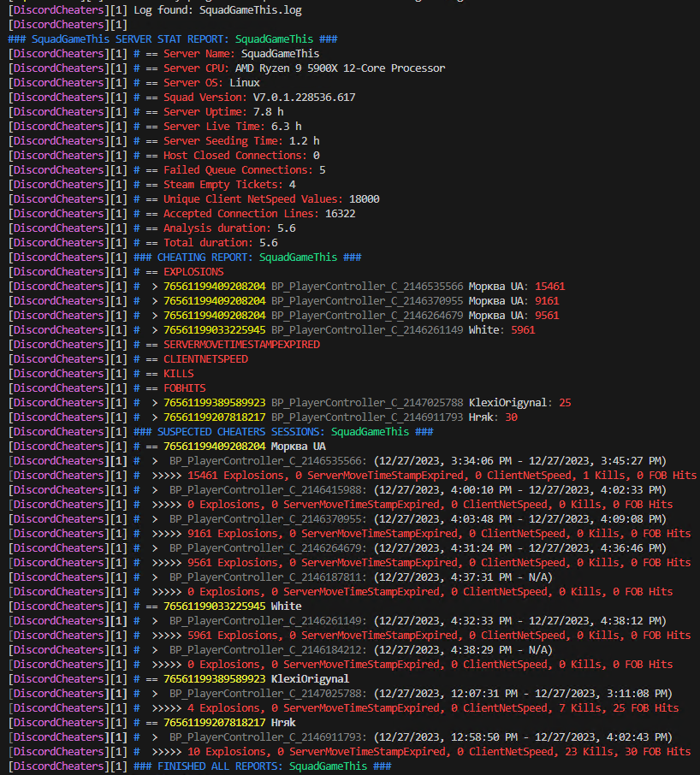Select the session header for White
The image size is (700, 775).
(x=233, y=606)
